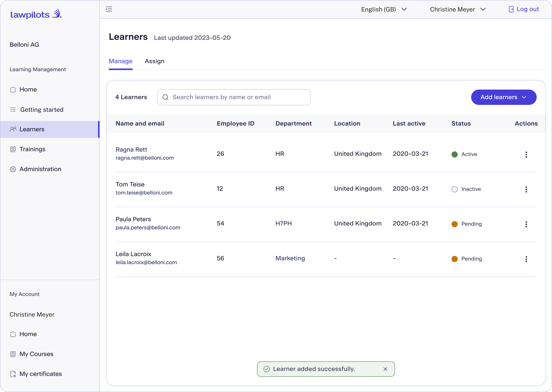Click Leila Lacroix's orange Pending status dot
552x392 pixels.
pyautogui.click(x=455, y=259)
